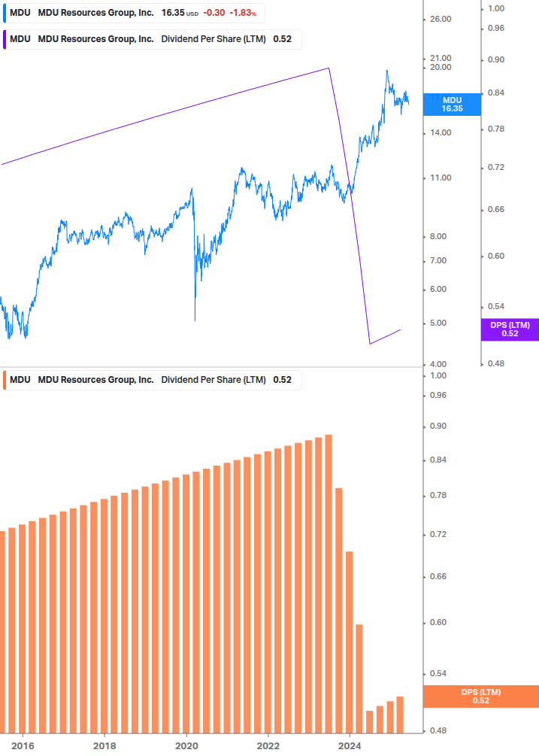The image size is (539, 756).
Task: Click the blue MDU price series color marker
Action: [5, 13]
